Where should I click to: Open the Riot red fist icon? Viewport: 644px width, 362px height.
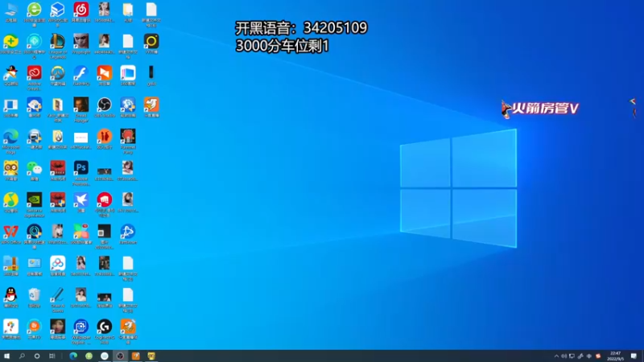105,200
